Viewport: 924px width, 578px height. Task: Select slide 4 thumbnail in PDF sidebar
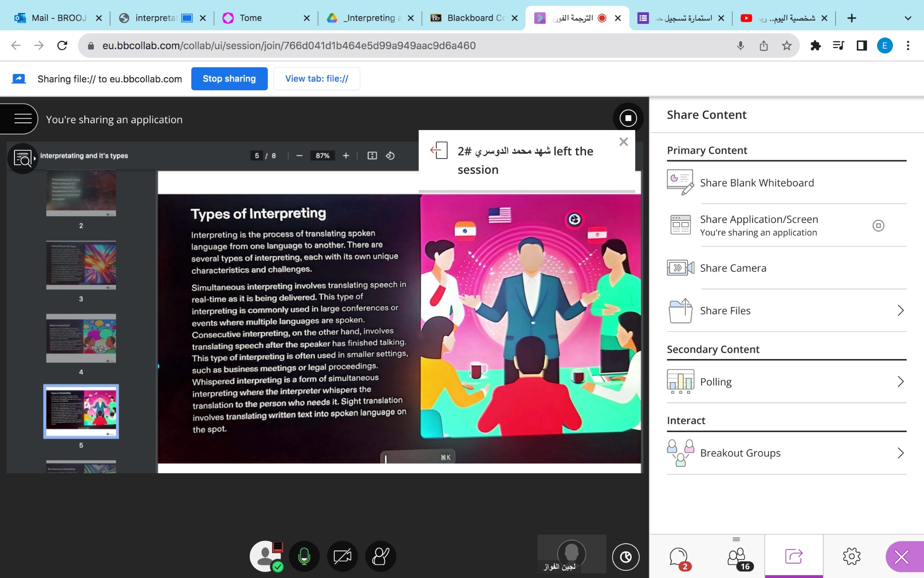click(x=81, y=339)
